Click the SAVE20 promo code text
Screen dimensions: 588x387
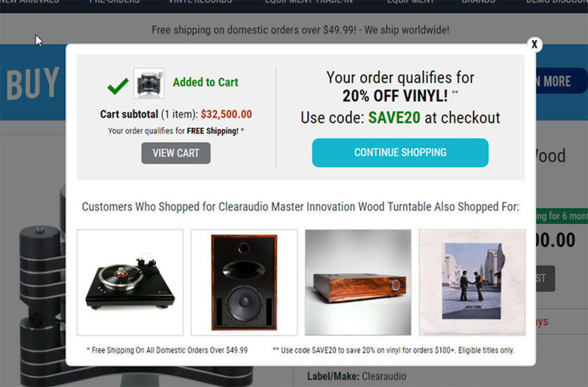point(394,118)
